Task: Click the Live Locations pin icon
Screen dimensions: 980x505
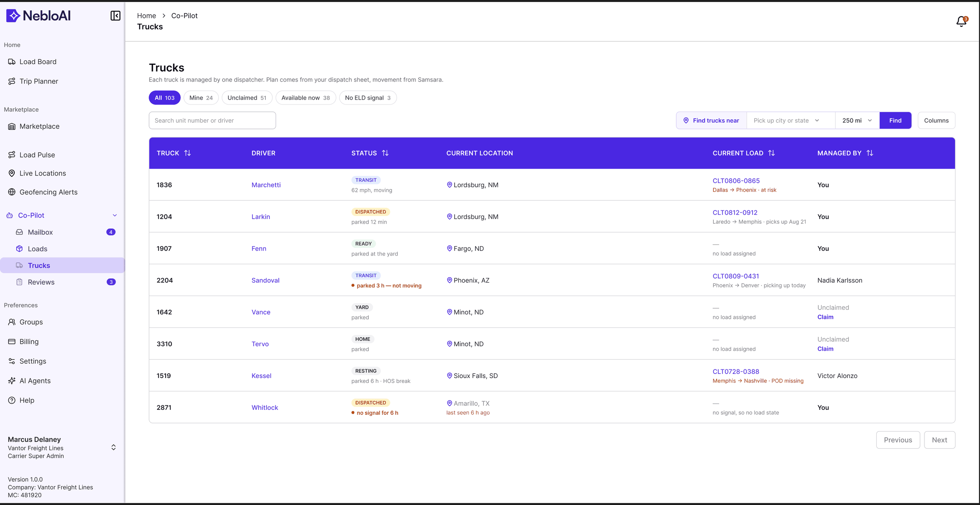Action: click(12, 173)
